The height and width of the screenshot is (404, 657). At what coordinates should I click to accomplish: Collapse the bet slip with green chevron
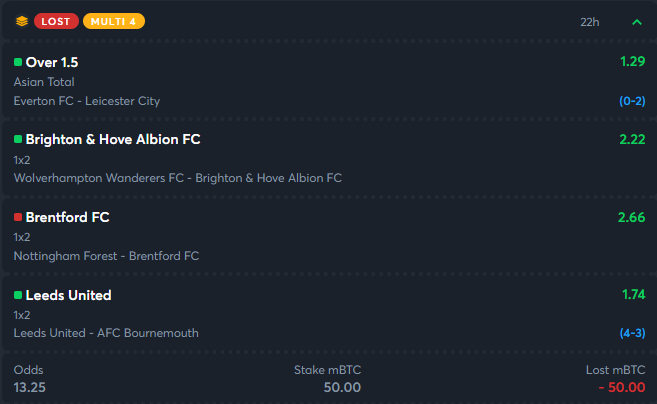click(636, 22)
